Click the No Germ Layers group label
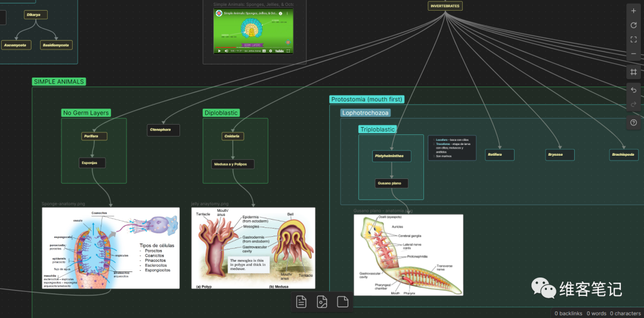644x318 pixels. tap(86, 113)
